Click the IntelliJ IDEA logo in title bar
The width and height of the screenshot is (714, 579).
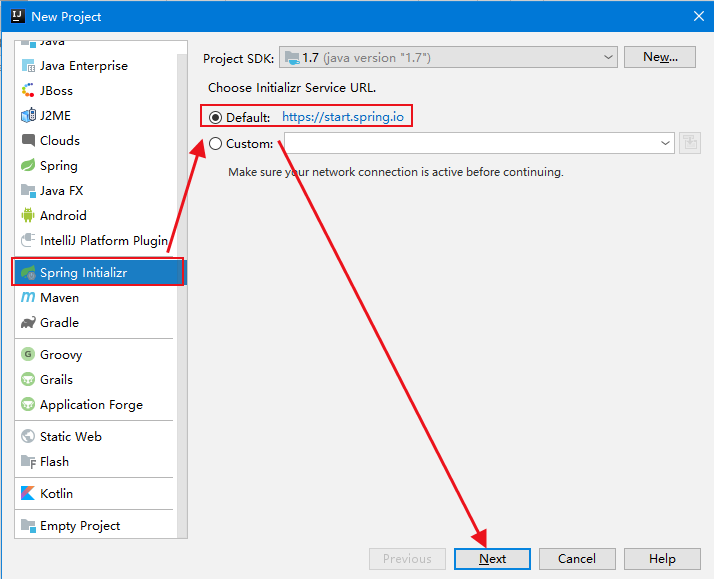coord(18,16)
